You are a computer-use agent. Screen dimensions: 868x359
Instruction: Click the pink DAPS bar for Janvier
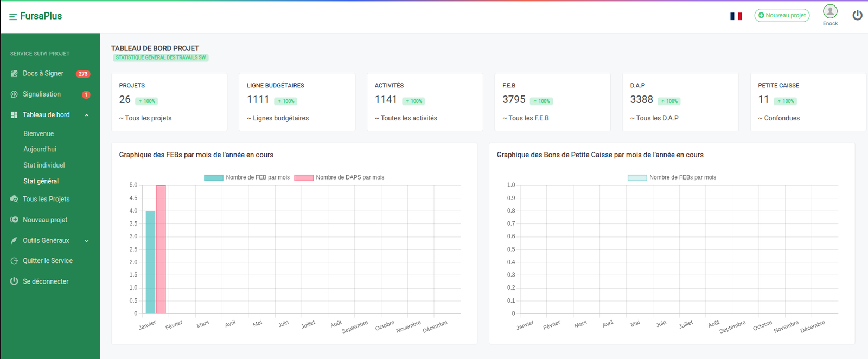[161, 249]
